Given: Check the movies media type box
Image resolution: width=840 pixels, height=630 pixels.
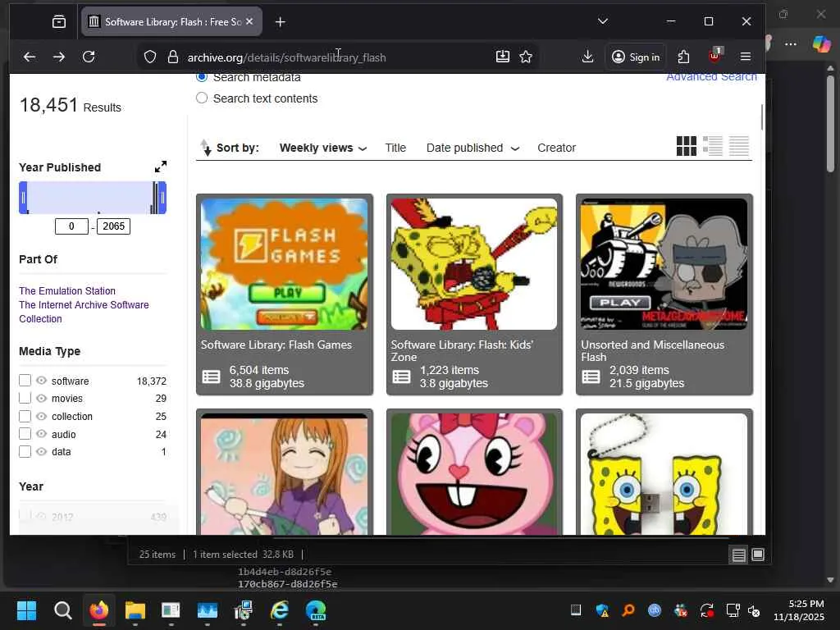Looking at the screenshot, I should coord(25,398).
